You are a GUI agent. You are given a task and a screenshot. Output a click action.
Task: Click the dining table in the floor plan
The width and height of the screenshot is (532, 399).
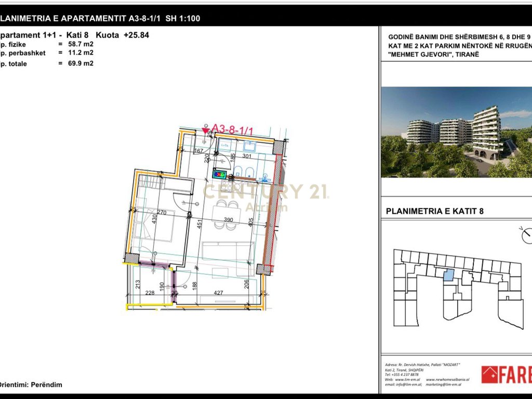point(227,215)
